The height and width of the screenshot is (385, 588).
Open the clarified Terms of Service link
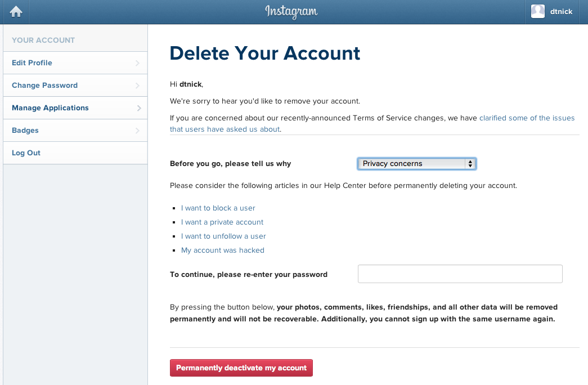click(x=527, y=118)
